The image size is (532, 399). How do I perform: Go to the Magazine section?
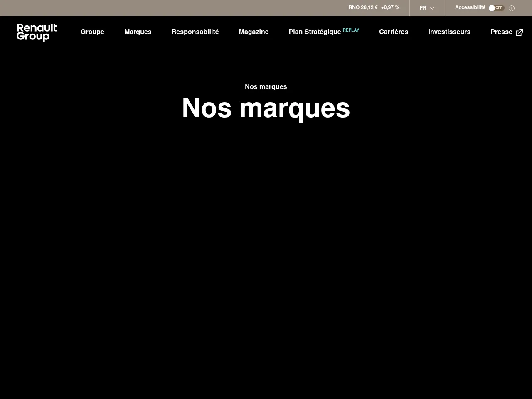coord(254,32)
